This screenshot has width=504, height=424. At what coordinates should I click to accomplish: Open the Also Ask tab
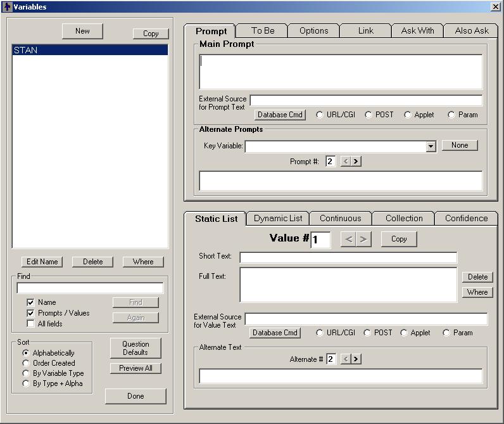click(472, 31)
